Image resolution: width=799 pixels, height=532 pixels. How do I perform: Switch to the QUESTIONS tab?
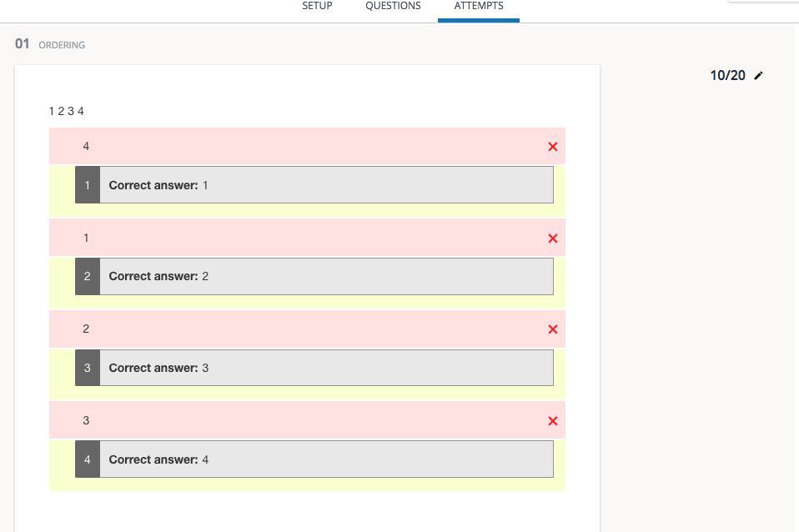[x=393, y=6]
